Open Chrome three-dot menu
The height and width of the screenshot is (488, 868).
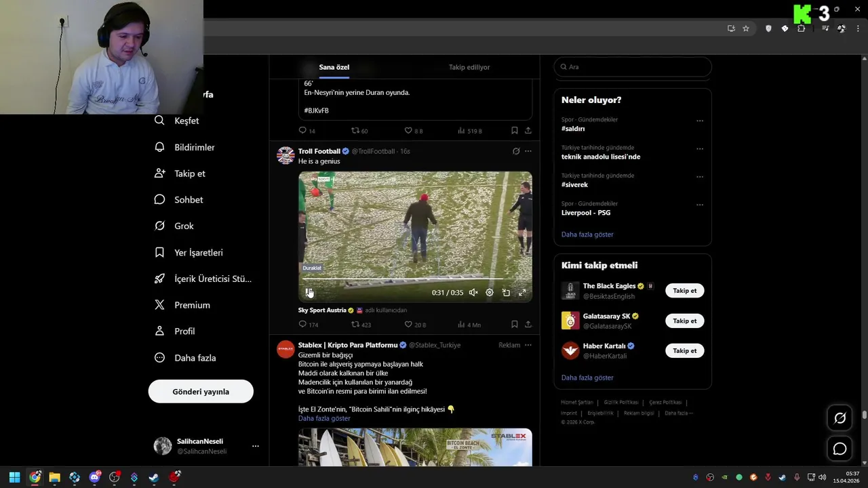tap(858, 28)
